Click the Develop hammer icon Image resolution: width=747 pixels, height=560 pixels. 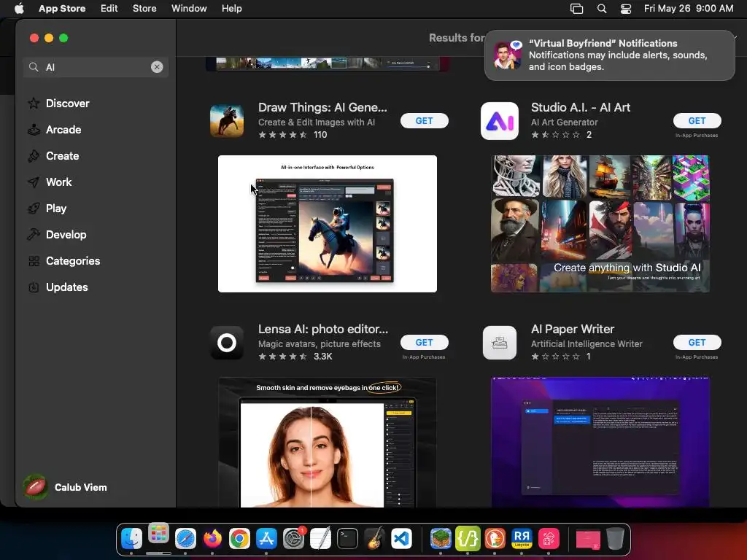(x=34, y=234)
